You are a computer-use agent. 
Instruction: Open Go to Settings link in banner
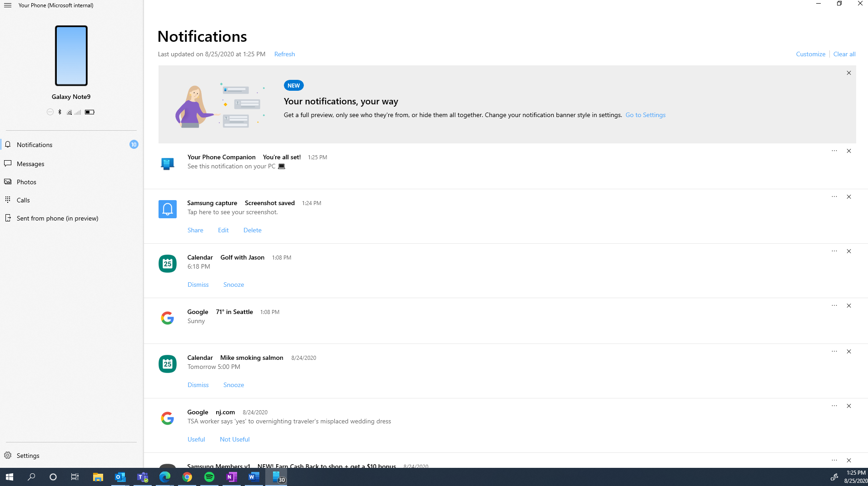645,115
